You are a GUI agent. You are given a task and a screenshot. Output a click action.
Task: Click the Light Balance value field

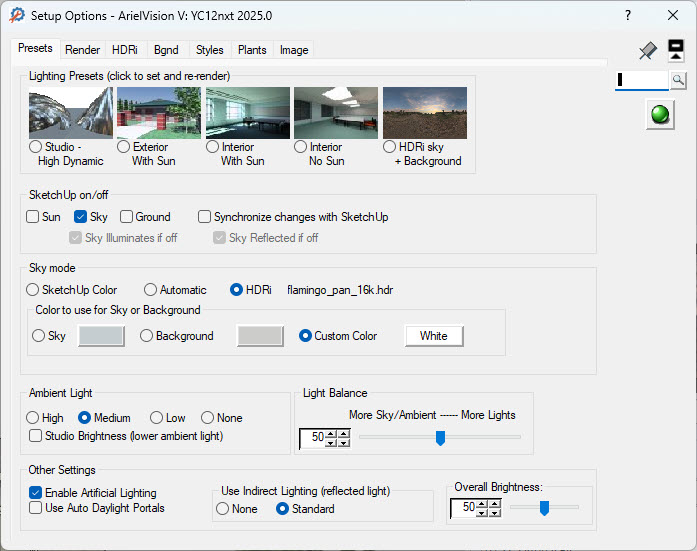pyautogui.click(x=313, y=438)
